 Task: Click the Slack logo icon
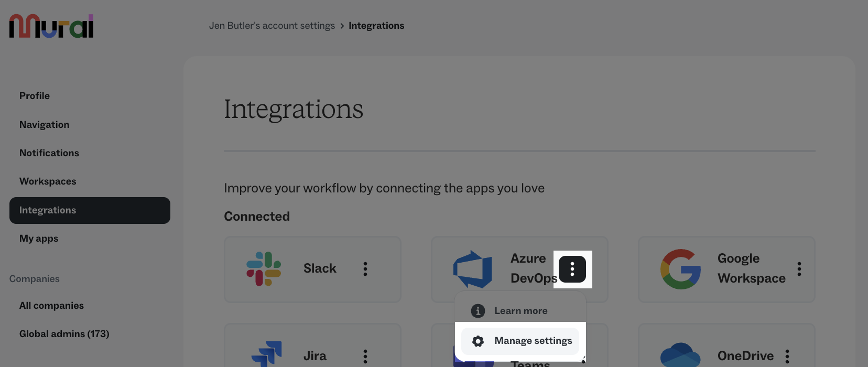(x=264, y=269)
